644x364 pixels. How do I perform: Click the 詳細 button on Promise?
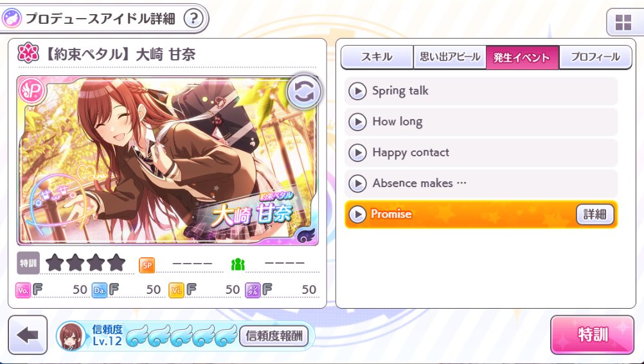click(x=595, y=214)
